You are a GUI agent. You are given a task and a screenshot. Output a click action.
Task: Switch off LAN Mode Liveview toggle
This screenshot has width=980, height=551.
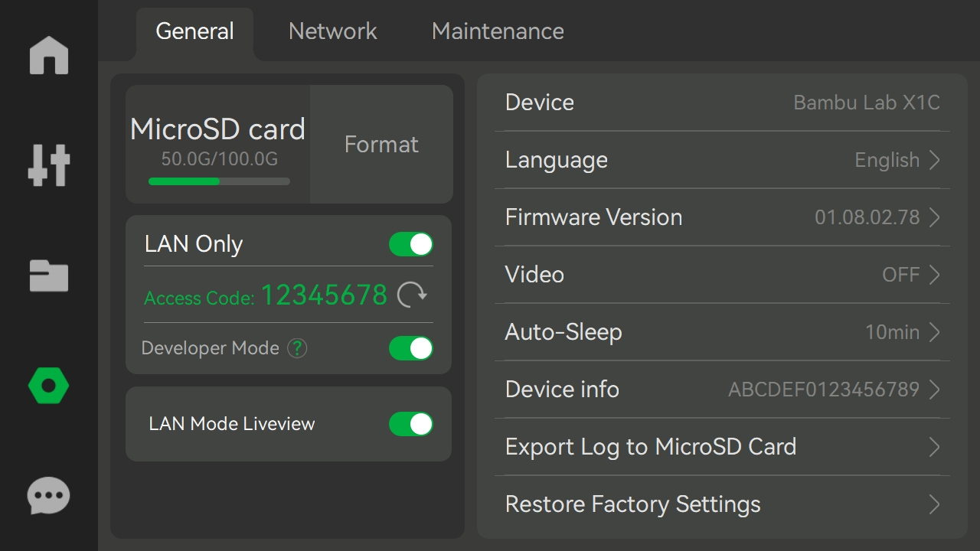click(x=411, y=424)
